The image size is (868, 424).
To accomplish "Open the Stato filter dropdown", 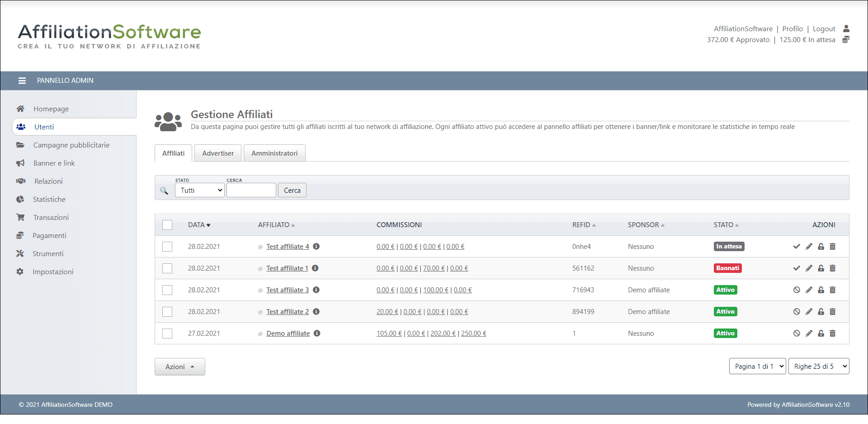I will point(199,191).
